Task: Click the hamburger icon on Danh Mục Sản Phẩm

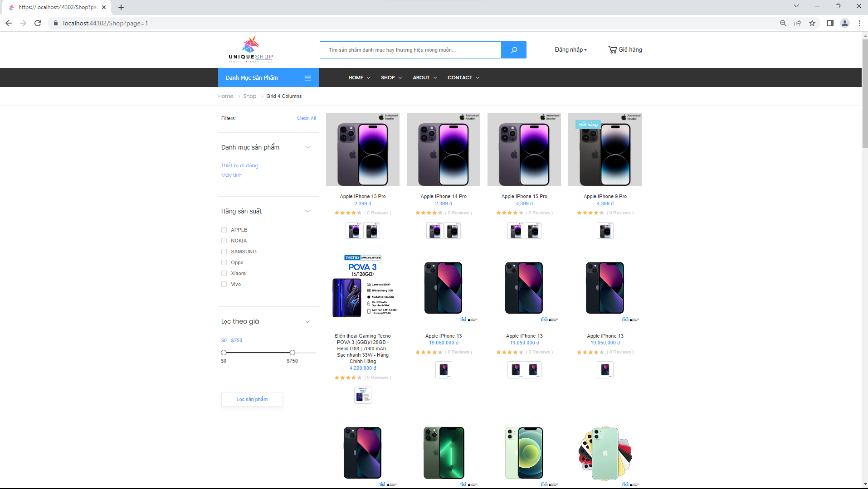Action: [x=308, y=77]
